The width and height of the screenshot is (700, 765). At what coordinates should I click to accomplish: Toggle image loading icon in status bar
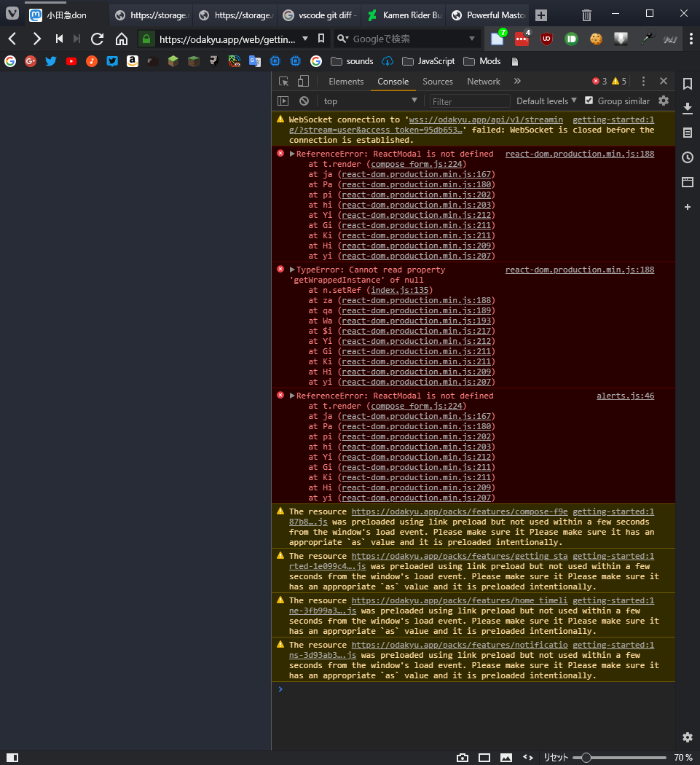506,758
